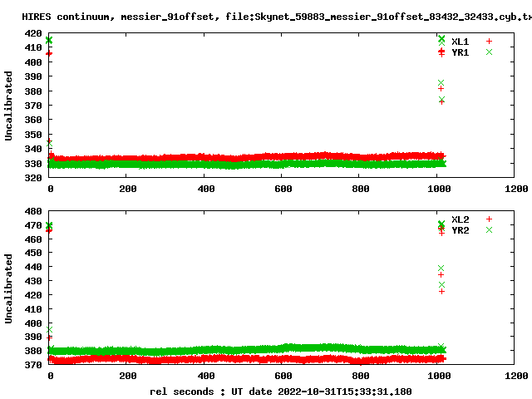
Task: Click the 340 tick label on top plot
Action: coord(33,149)
